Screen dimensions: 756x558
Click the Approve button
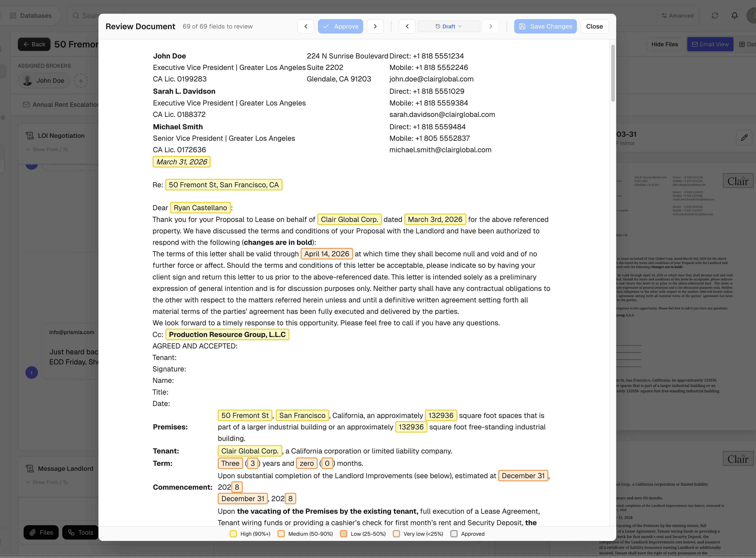tap(340, 26)
